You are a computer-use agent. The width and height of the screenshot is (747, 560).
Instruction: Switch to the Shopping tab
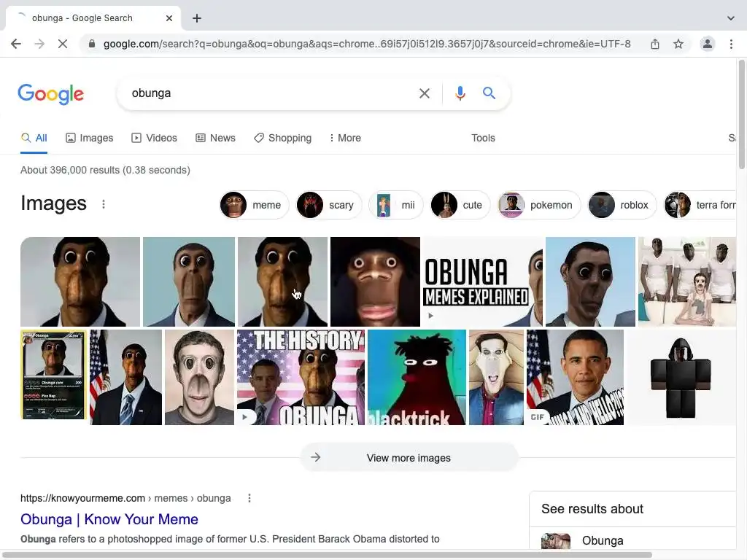point(282,138)
